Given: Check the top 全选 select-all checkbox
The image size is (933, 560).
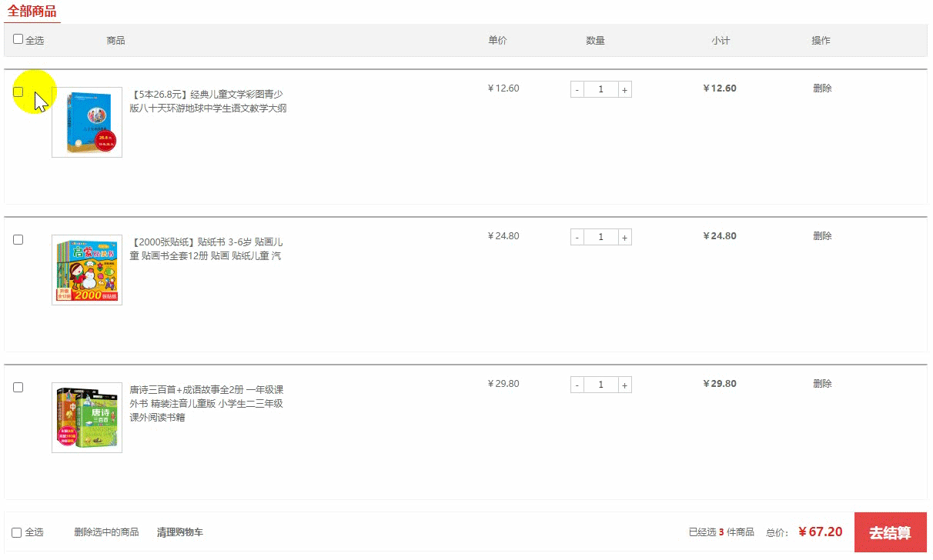Looking at the screenshot, I should tap(18, 39).
